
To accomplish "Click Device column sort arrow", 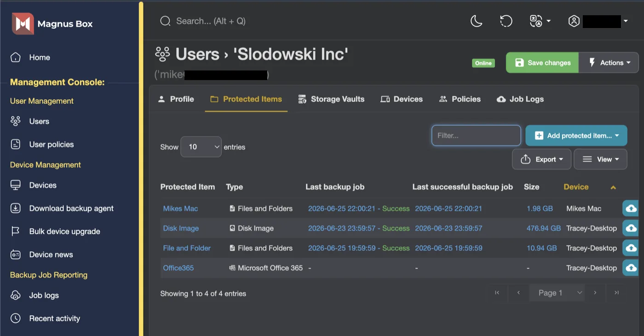I will point(613,187).
